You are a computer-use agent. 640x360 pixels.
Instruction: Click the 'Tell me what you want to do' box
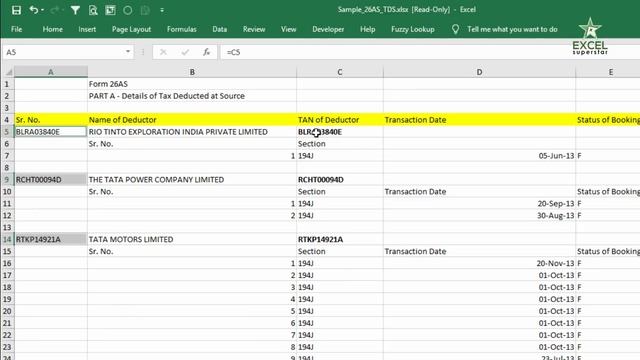[x=512, y=29]
